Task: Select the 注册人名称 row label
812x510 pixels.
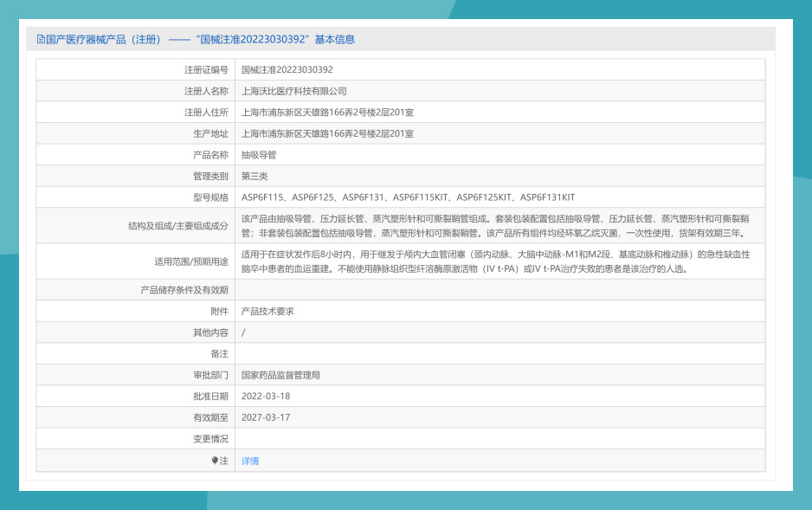Action: click(x=206, y=91)
